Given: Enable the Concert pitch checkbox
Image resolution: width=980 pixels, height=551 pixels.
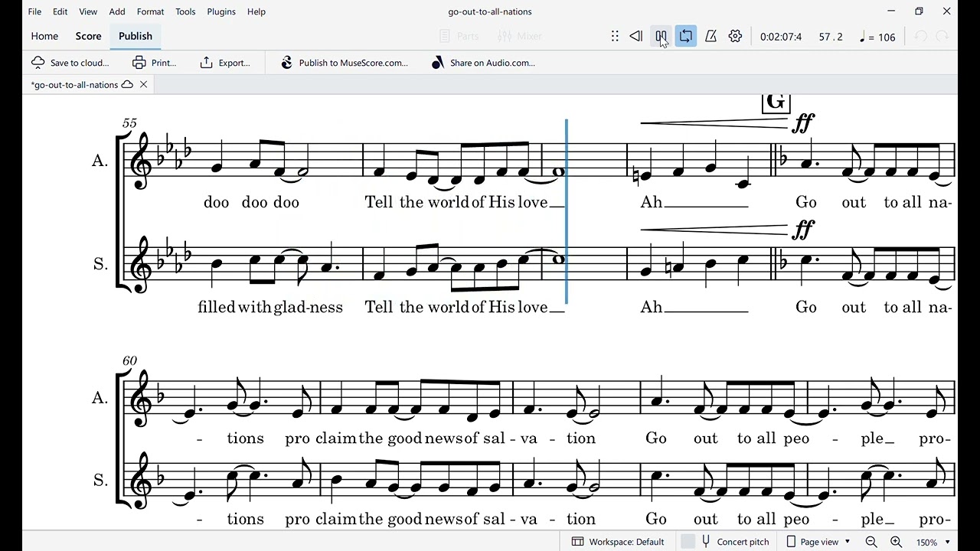Looking at the screenshot, I should pyautogui.click(x=688, y=542).
